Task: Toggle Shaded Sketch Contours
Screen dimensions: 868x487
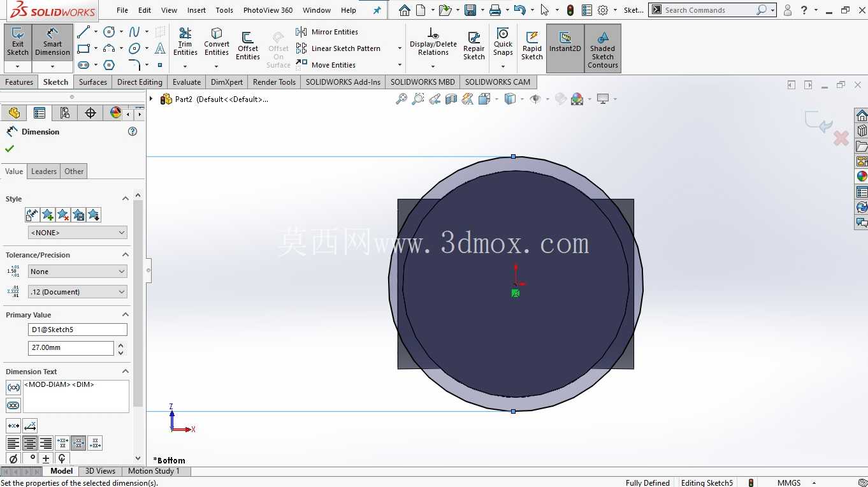Action: tap(603, 48)
